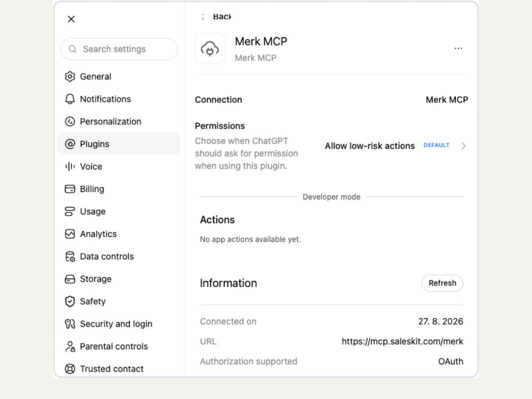Click the General gear icon
Viewport: 532px width, 399px height.
[x=70, y=77]
